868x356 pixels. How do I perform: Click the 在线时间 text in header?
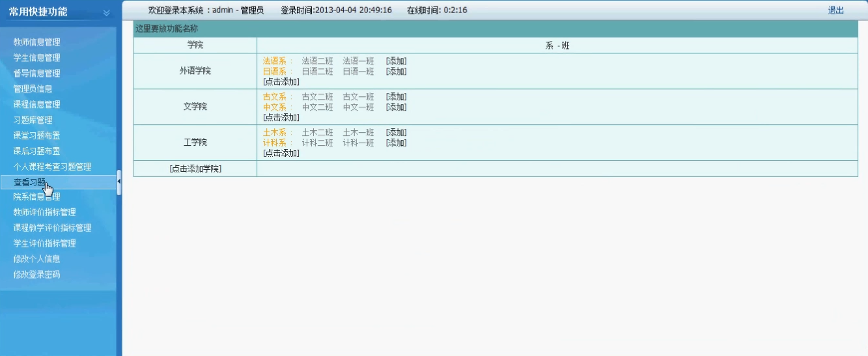(x=437, y=10)
